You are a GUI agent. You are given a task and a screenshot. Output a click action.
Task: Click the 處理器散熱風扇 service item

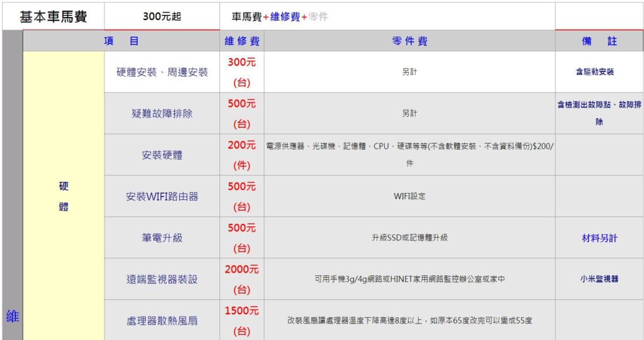pos(162,321)
